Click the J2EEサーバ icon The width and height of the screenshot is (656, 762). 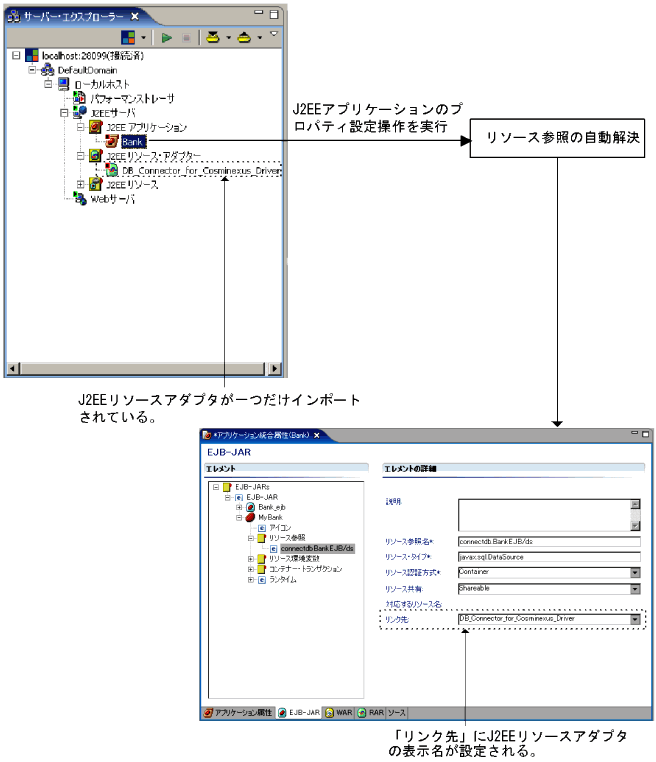coord(80,113)
